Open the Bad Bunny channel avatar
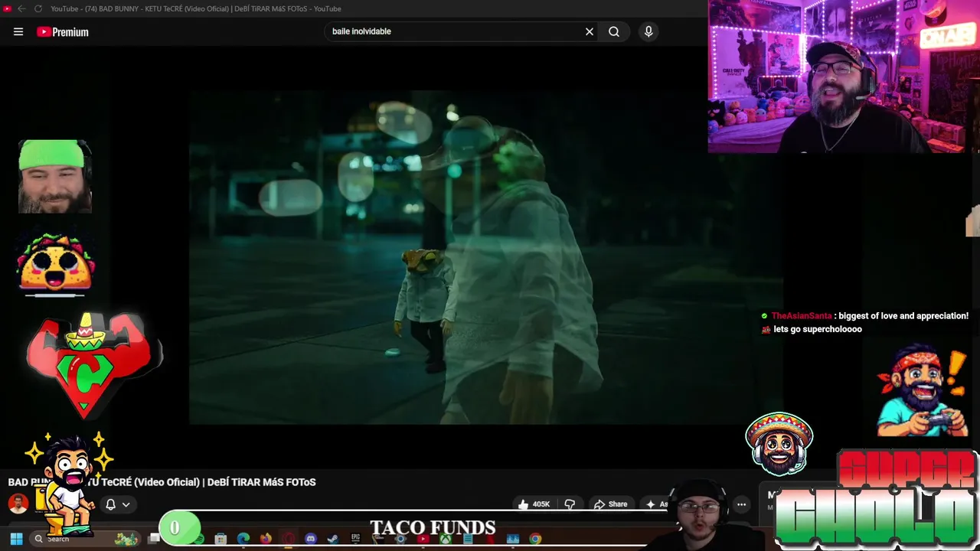 coord(18,503)
